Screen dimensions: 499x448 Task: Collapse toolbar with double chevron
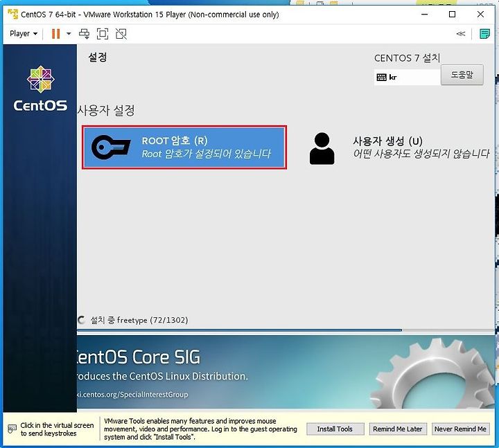(x=460, y=34)
